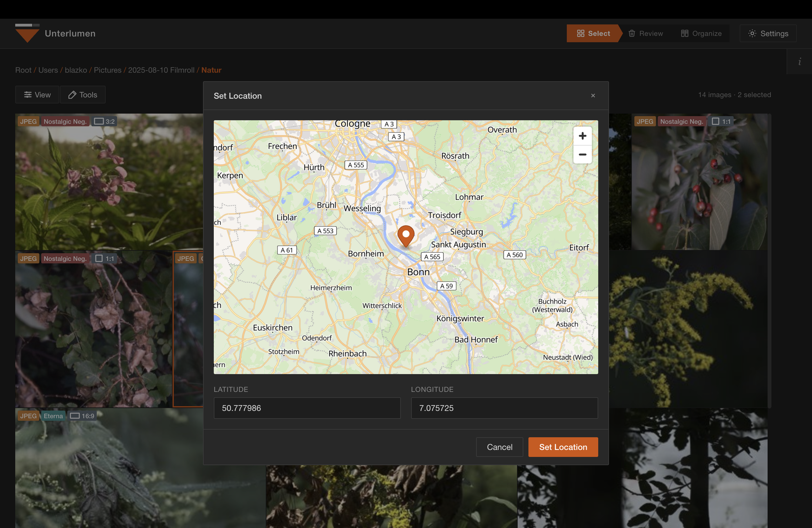This screenshot has height=528, width=812.
Task: Click the orange map marker pin
Action: pos(406,235)
